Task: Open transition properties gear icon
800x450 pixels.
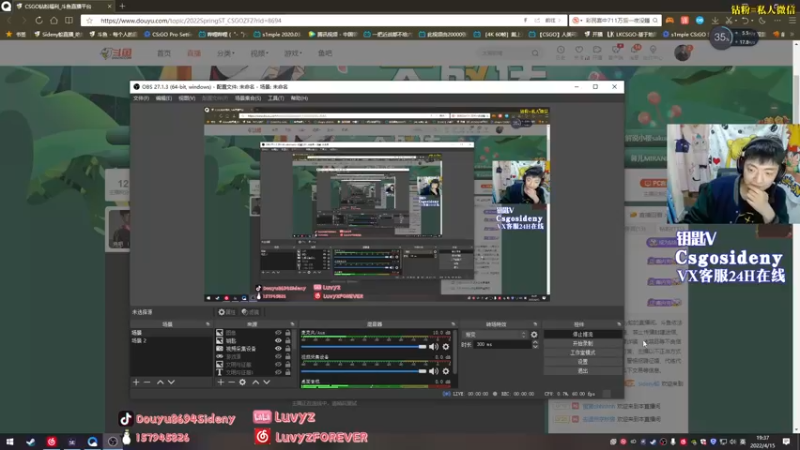Action: pos(534,335)
